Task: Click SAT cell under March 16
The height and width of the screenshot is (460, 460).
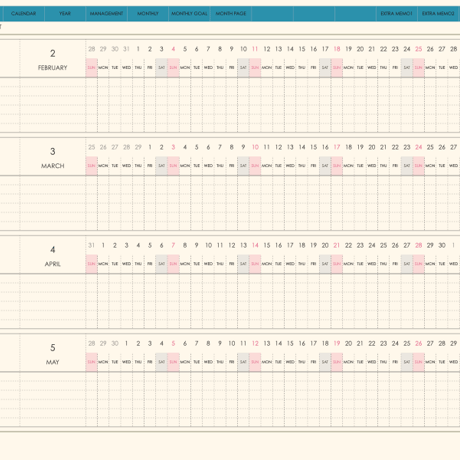Action: click(x=325, y=166)
